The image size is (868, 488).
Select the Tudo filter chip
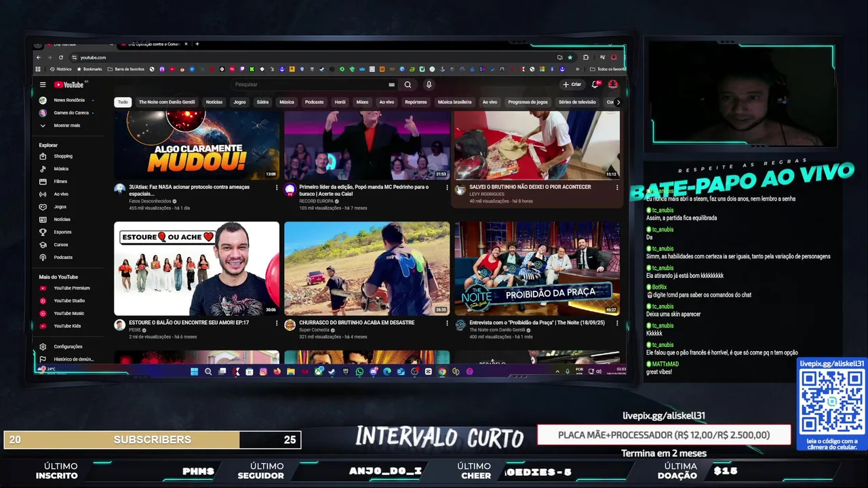123,102
